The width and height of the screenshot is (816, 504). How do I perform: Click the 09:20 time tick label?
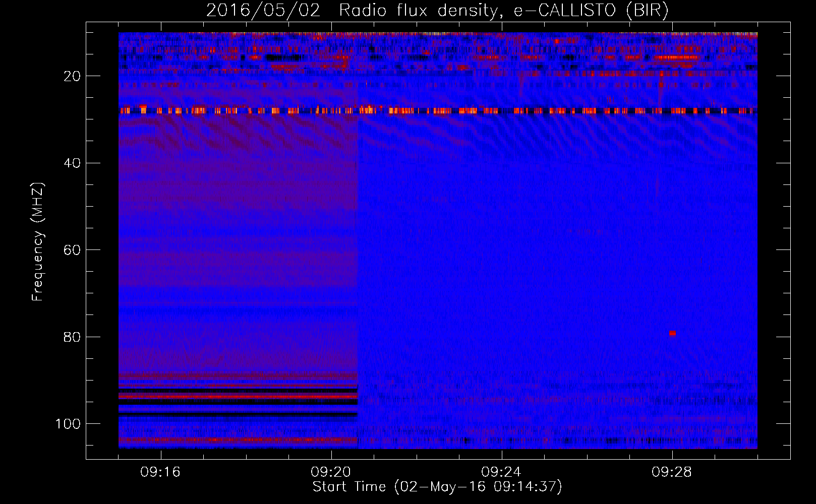click(x=331, y=472)
